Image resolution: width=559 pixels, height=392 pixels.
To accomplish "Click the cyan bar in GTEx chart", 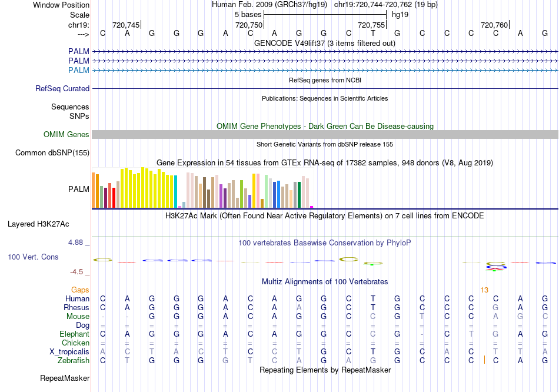I will coord(176,191).
